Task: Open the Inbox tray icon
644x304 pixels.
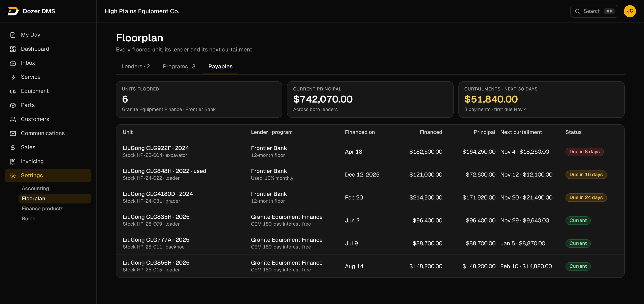Action: point(13,63)
